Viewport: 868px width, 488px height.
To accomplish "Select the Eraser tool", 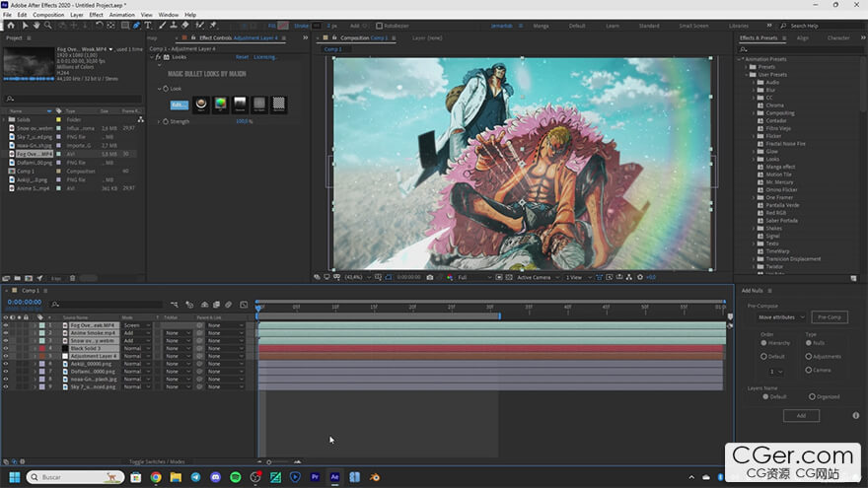I will pyautogui.click(x=185, y=26).
